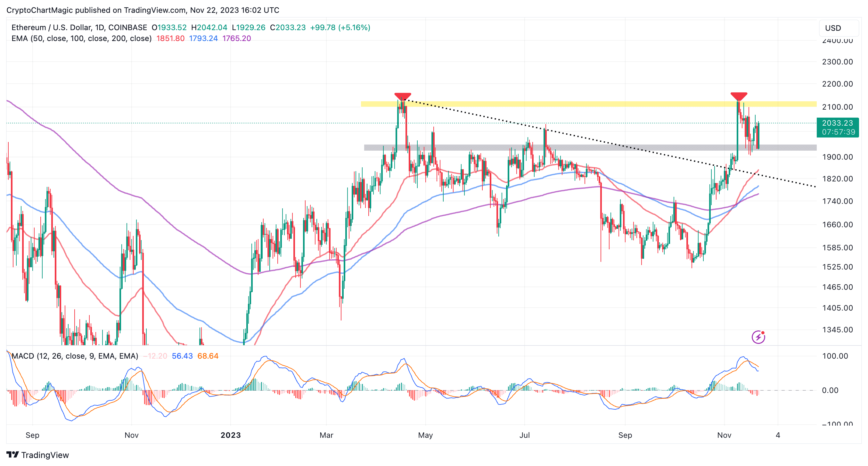Click the yellow resistance zone band
Image resolution: width=868 pixels, height=466 pixels.
click(x=589, y=104)
